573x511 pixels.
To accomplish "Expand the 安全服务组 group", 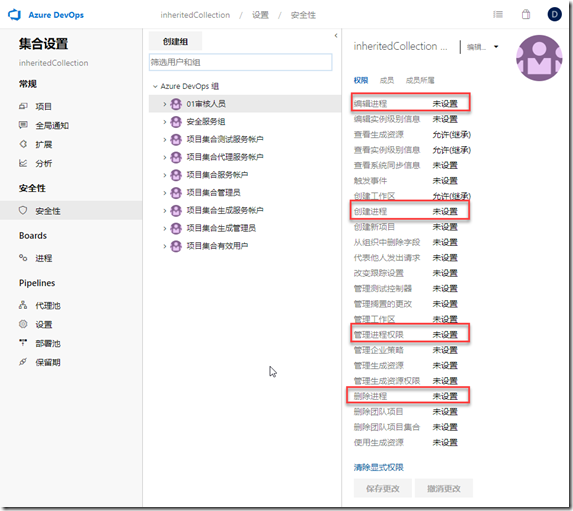I will click(x=164, y=122).
